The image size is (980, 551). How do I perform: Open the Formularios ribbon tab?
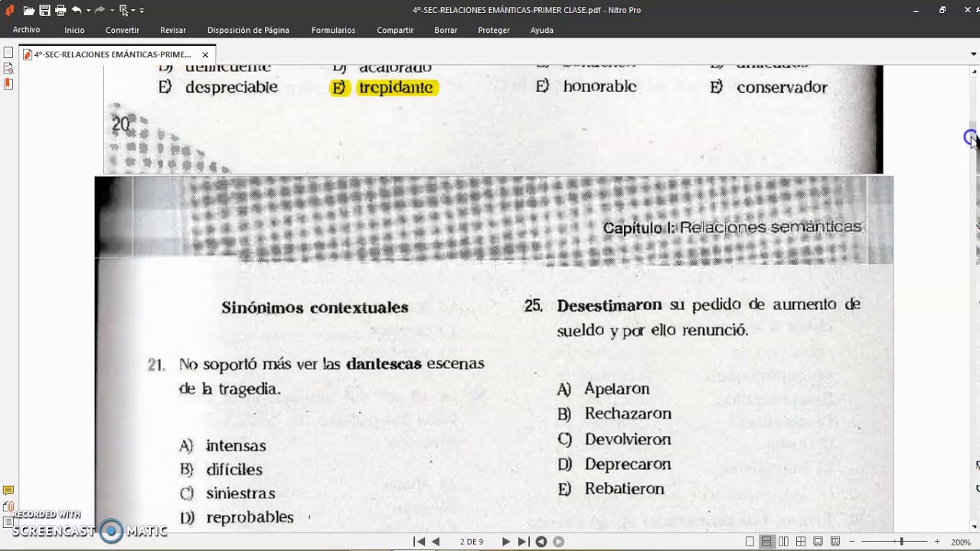click(x=333, y=30)
